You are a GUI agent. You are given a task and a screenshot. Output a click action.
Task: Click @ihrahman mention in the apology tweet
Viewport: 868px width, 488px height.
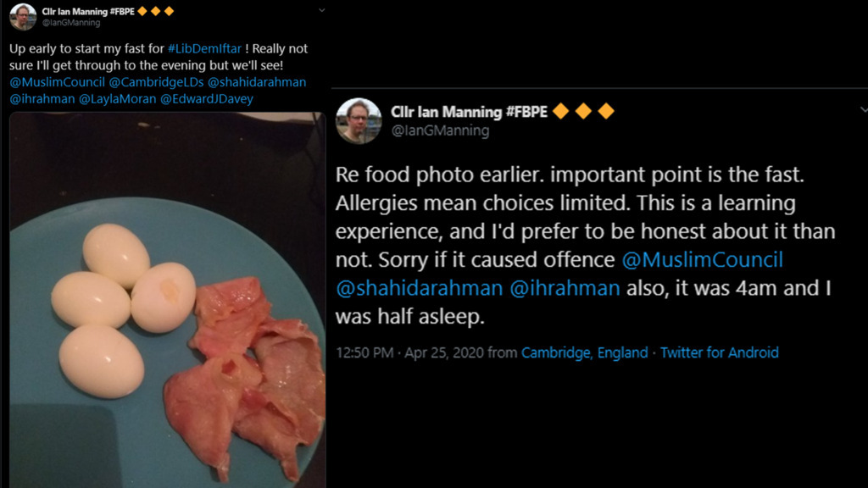pos(565,288)
